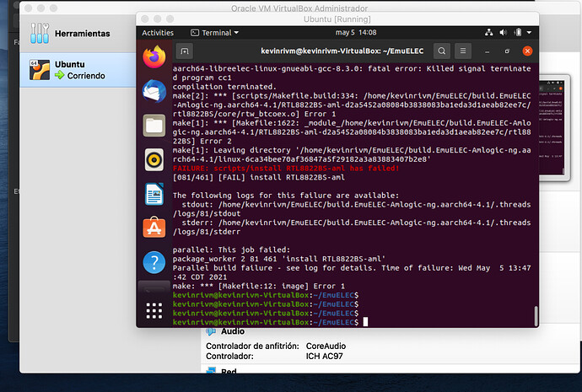Screen dimensions: 582x392
Task: Click the terminal new tab icon
Action: pyautogui.click(x=185, y=51)
